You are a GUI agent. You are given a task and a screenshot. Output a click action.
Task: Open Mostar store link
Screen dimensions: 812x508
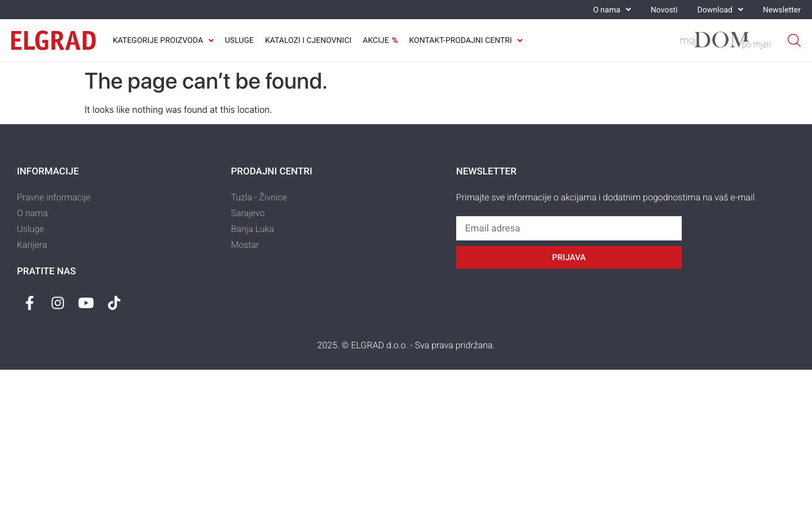coord(245,244)
